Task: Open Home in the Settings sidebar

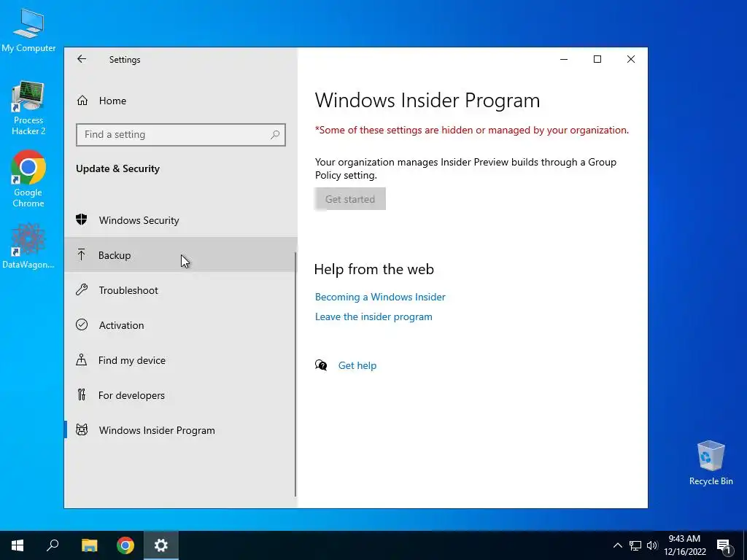Action: click(181, 101)
